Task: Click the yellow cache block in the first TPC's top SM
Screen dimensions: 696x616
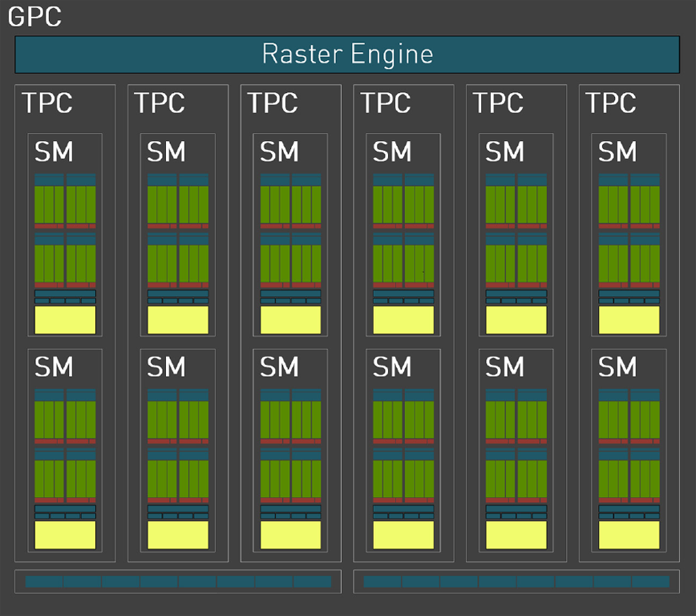Action: (63, 319)
